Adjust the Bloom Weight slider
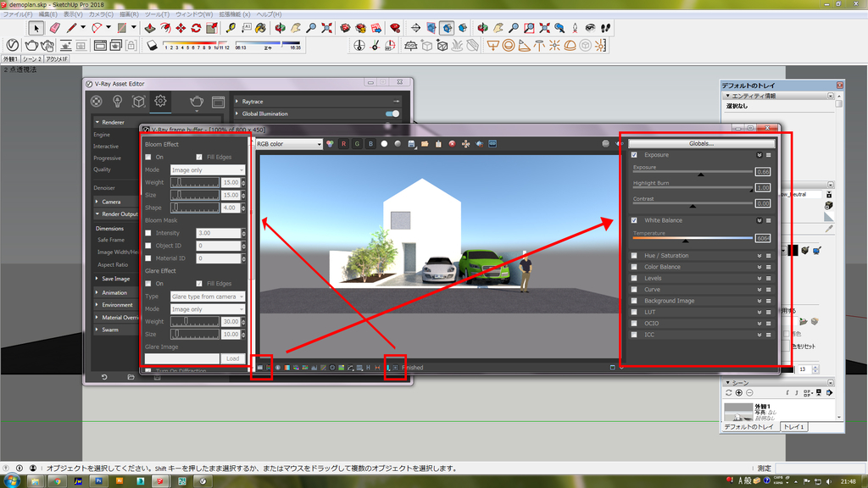 tap(195, 182)
